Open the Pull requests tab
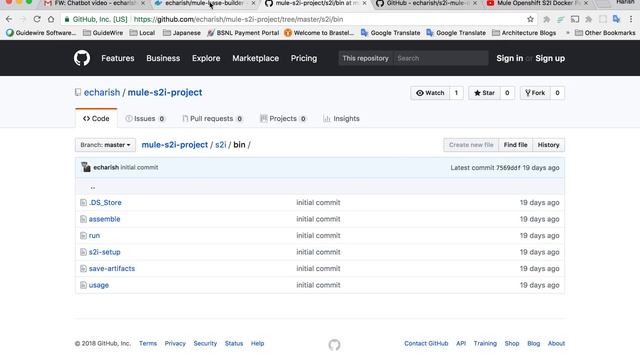 coord(212,118)
